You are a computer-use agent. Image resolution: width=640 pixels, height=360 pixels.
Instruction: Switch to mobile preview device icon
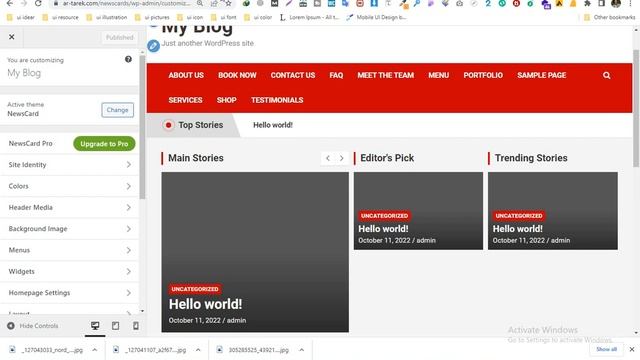click(x=136, y=326)
